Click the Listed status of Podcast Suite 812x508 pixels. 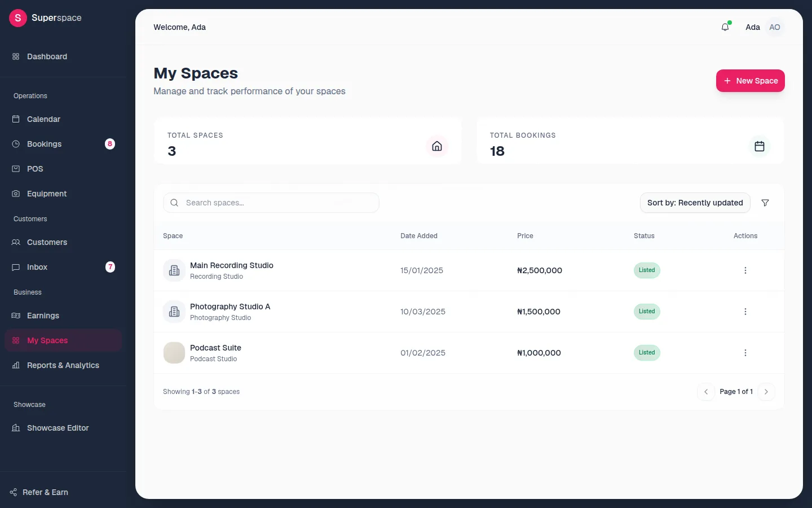(x=647, y=353)
